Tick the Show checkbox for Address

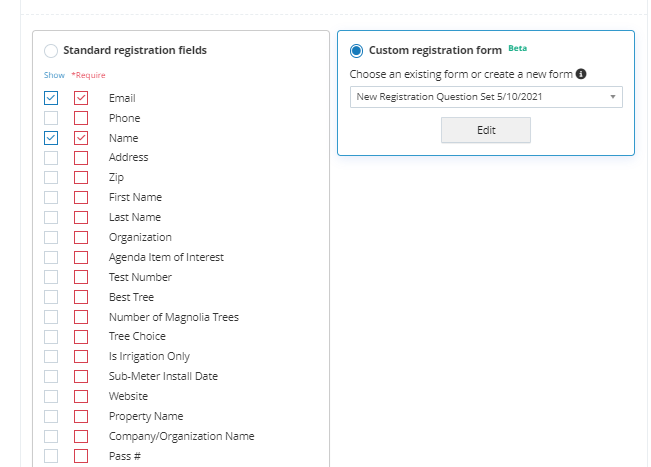(x=51, y=157)
